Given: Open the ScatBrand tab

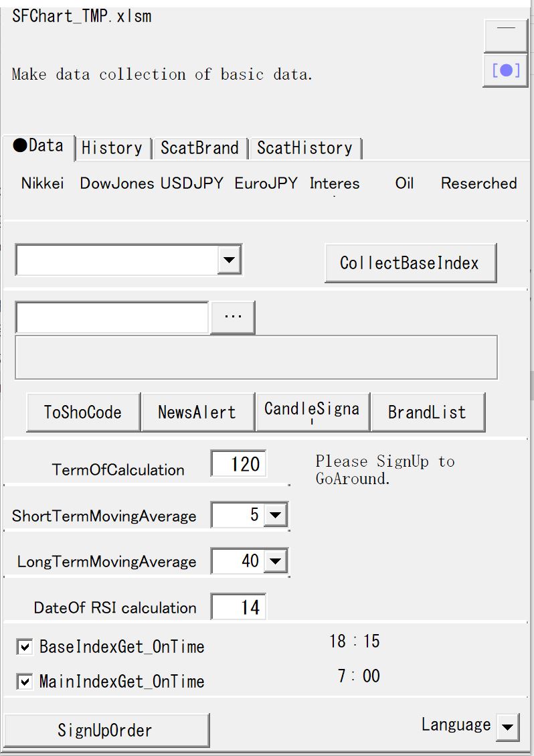Looking at the screenshot, I should pos(199,148).
